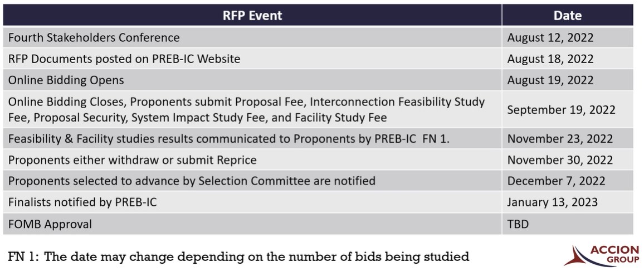The width and height of the screenshot is (644, 271).
Task: Select the RFP Event column header
Action: [x=252, y=15]
